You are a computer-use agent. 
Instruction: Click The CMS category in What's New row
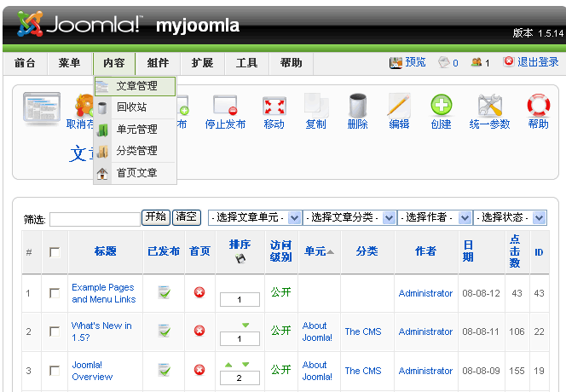[363, 331]
